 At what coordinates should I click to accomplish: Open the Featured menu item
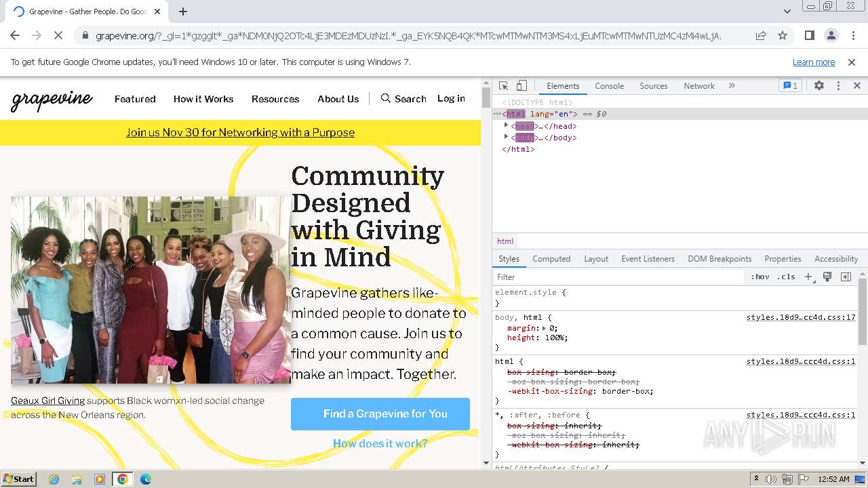click(x=135, y=99)
